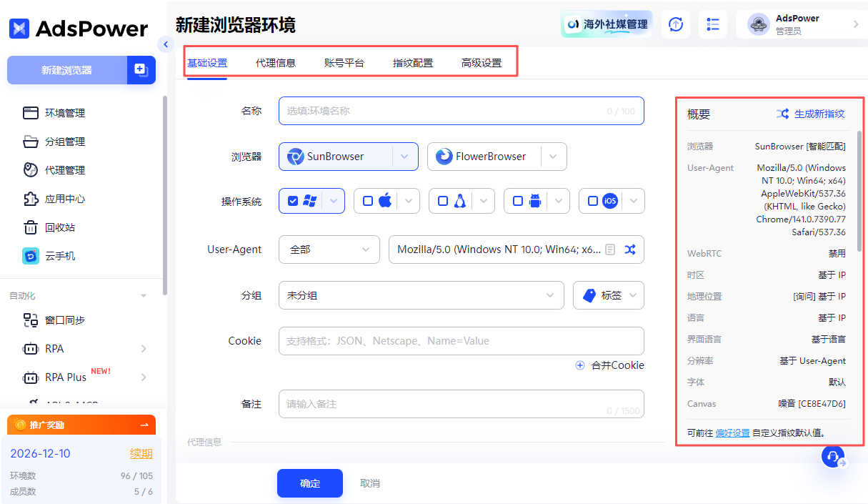Expand the 分组 dropdown showing 未分组
This screenshot has width=868, height=504.
[549, 295]
